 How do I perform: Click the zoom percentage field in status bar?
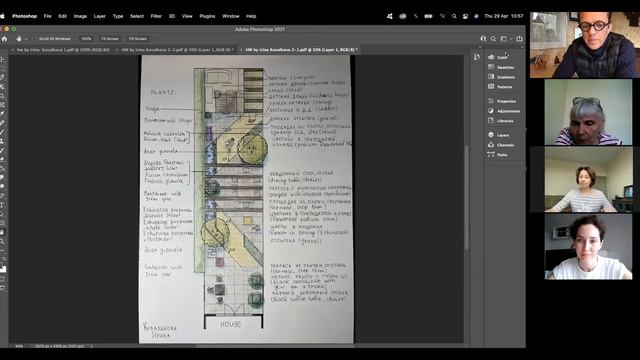tap(19, 346)
